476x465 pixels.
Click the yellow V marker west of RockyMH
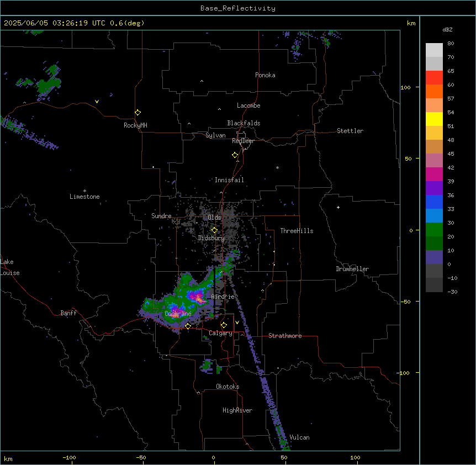(x=97, y=102)
